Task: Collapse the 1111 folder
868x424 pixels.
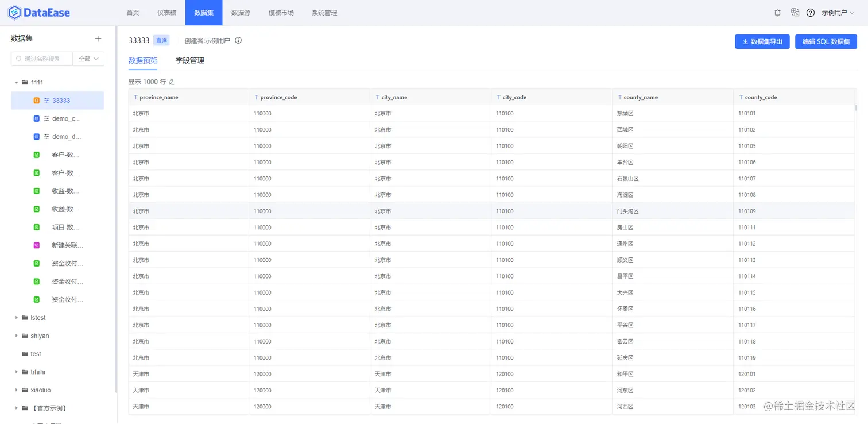Action: (x=17, y=83)
